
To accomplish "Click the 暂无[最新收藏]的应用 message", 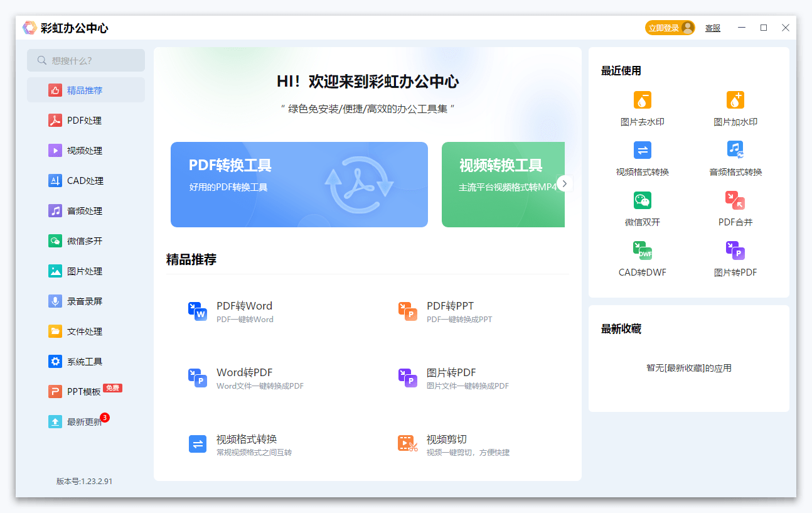I will [x=689, y=368].
